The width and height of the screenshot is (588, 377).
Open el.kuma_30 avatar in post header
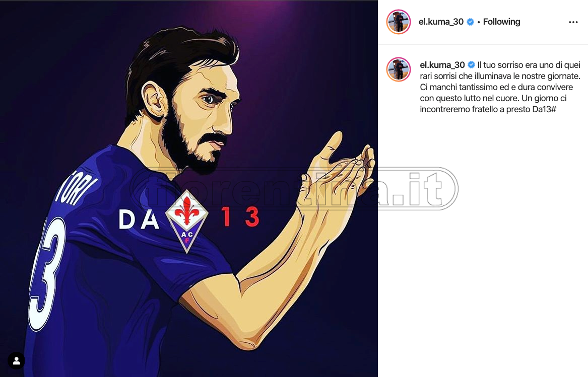tap(398, 22)
